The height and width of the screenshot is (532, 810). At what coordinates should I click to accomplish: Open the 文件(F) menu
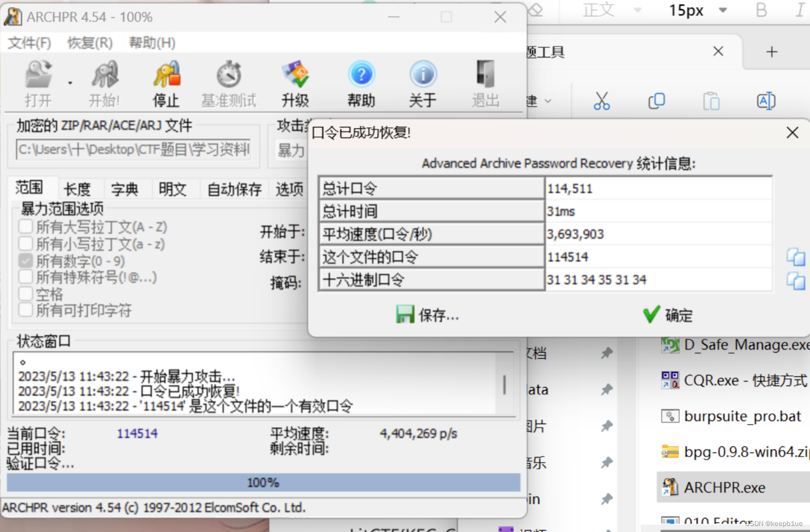click(29, 43)
